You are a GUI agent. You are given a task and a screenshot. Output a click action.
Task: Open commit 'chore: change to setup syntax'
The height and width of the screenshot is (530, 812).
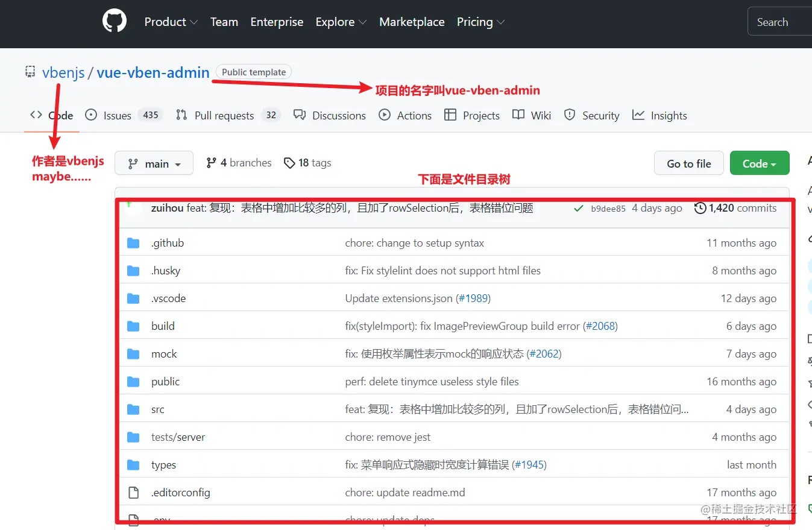415,243
